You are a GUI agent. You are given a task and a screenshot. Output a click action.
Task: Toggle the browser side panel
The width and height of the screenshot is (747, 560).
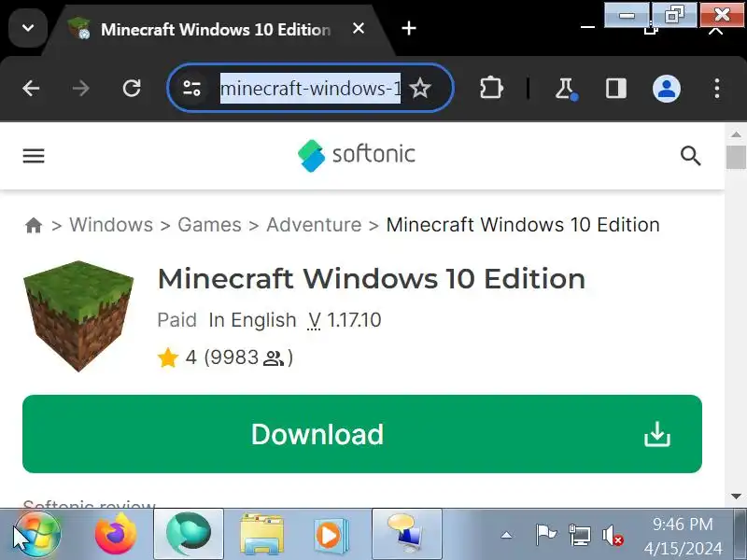[616, 89]
